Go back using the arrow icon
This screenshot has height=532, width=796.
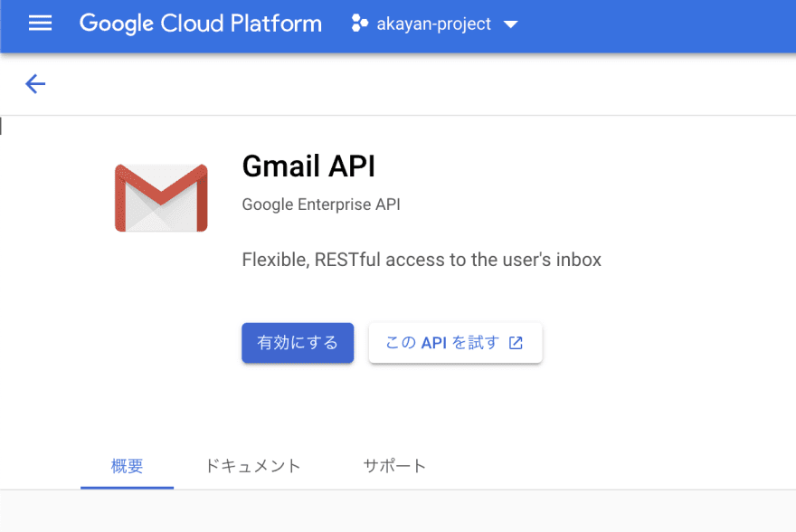[35, 84]
